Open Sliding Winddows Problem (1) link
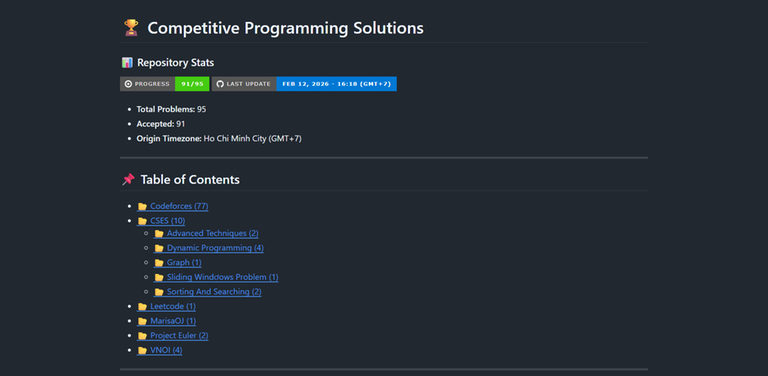The width and height of the screenshot is (768, 376). click(x=216, y=277)
